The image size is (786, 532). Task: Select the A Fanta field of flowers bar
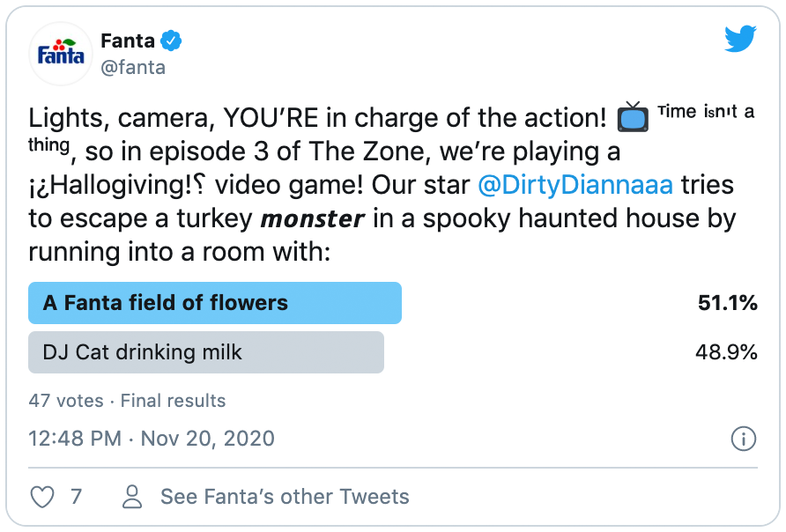pos(215,303)
